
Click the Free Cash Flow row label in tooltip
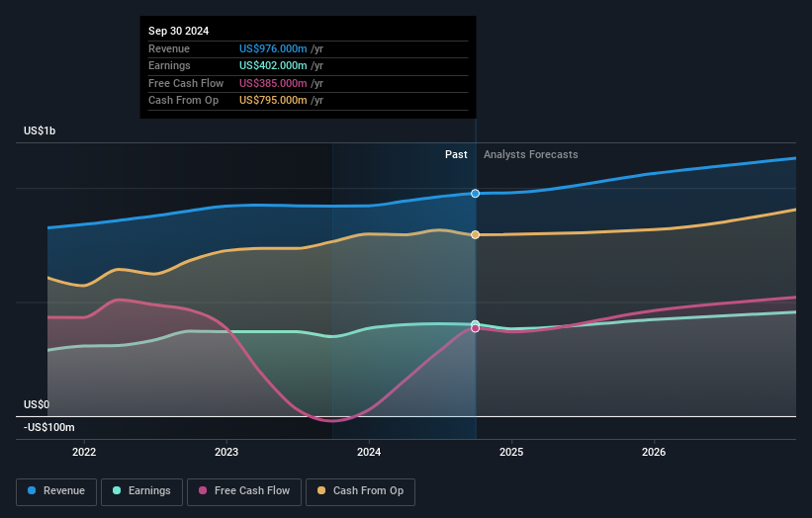tap(186, 83)
